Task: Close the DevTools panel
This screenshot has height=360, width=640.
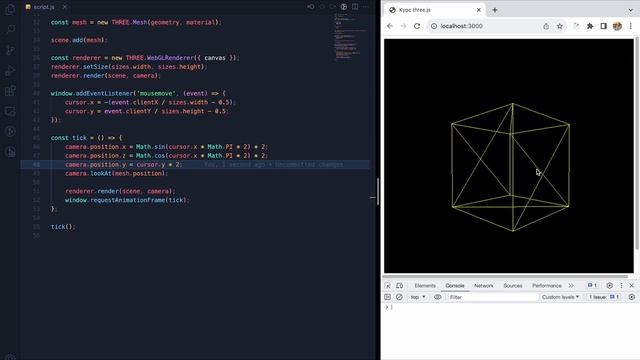Action: [x=631, y=286]
